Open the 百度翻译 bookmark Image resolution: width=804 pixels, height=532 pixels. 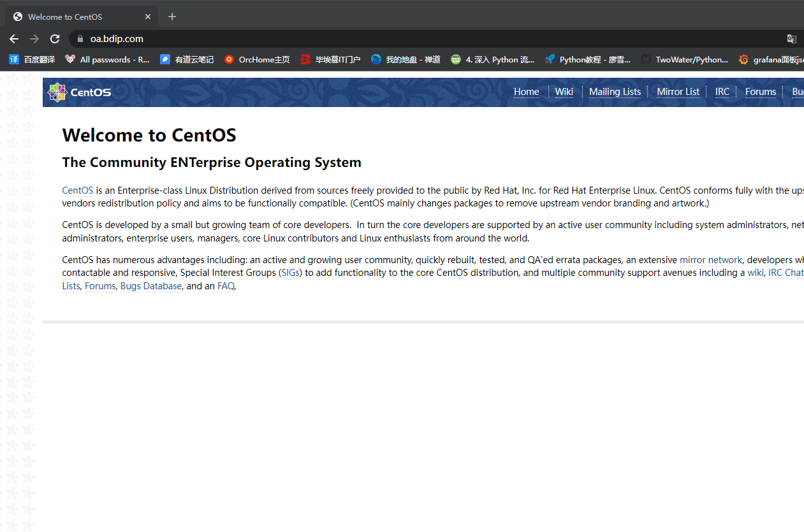click(x=32, y=59)
